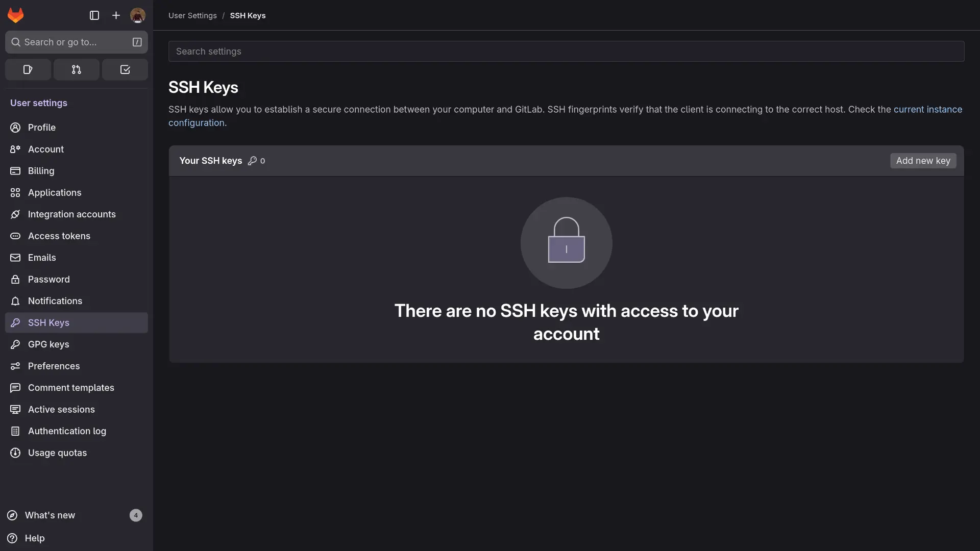
Task: Go to Profile settings
Action: pyautogui.click(x=42, y=128)
